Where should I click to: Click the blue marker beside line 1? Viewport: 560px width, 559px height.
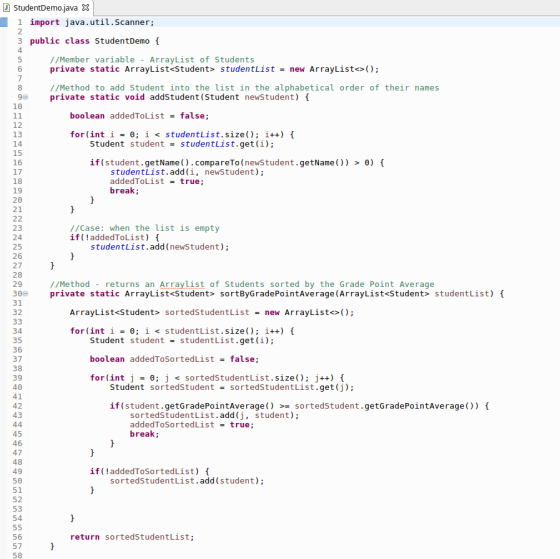click(4, 22)
